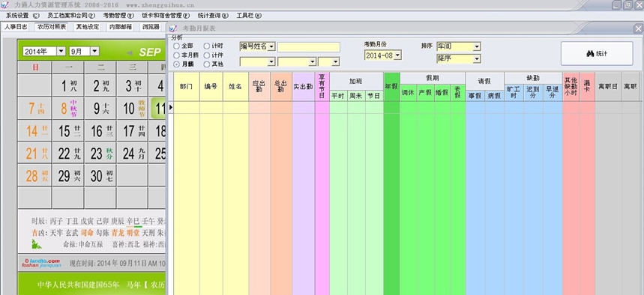Viewport: 644px width, 295px height.
Task: Click the 考勤月报表 window icon
Action: [173, 28]
